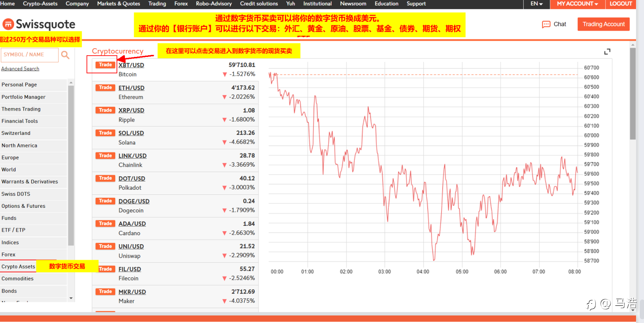The height and width of the screenshot is (323, 644).
Task: Open the Trading menu in the top bar
Action: (157, 4)
